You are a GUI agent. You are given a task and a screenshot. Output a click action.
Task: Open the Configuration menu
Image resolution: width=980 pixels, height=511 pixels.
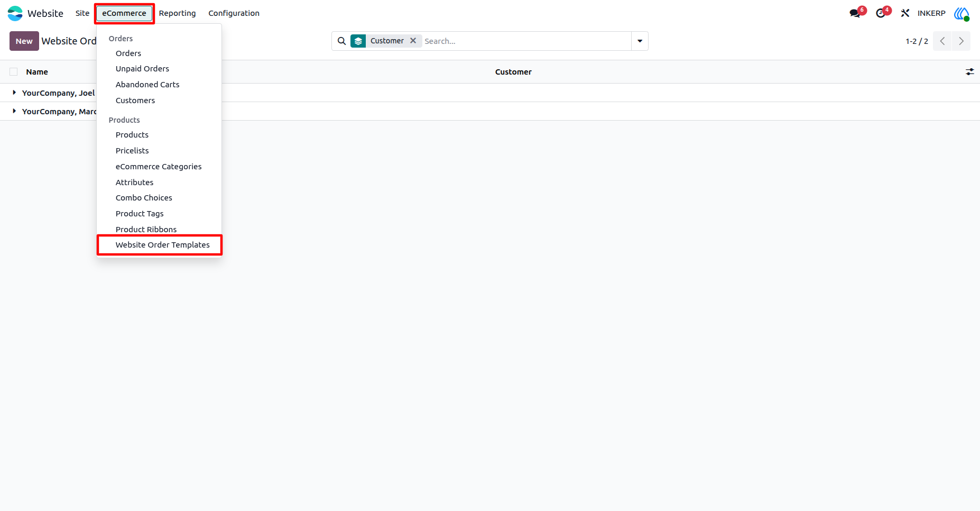[x=234, y=13]
